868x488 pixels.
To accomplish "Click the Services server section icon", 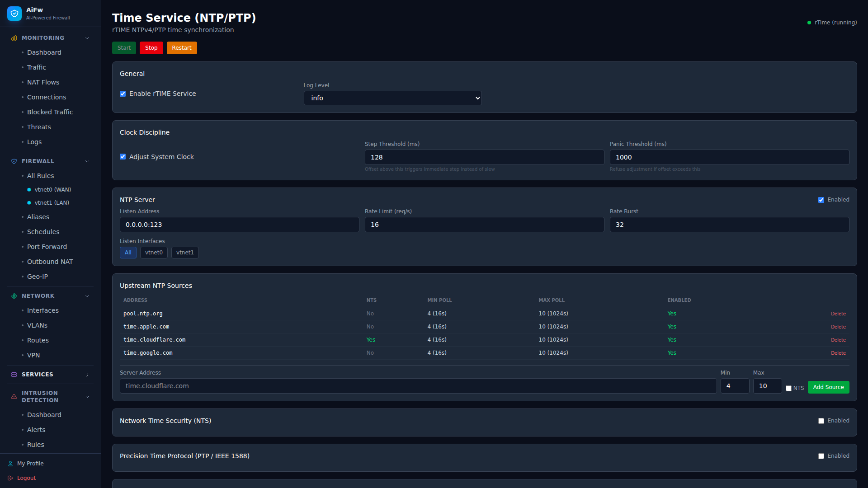I will [14, 375].
